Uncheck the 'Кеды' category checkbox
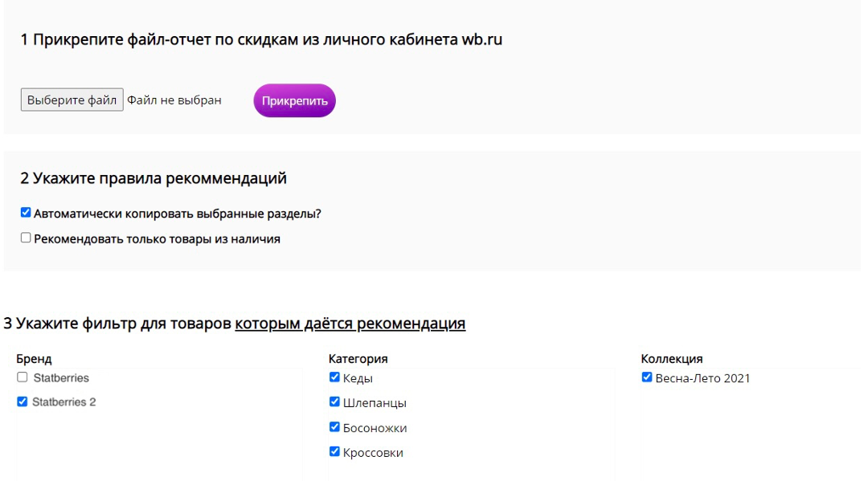 pos(334,377)
